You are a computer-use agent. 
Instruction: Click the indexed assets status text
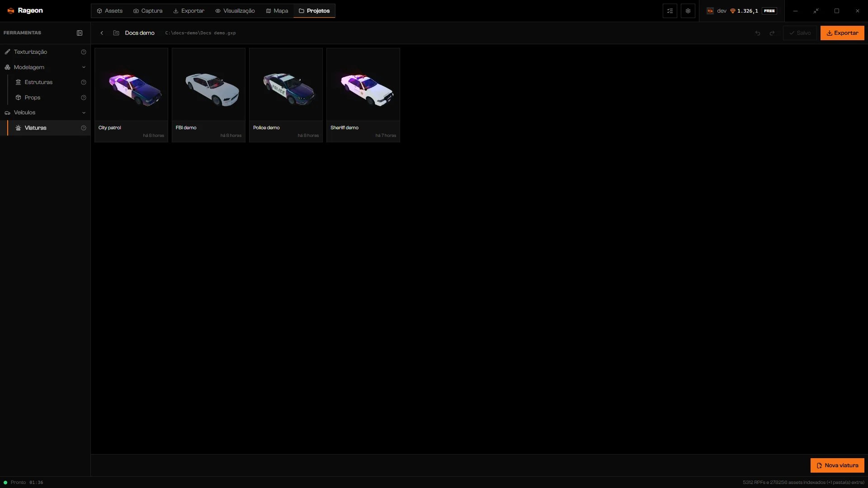pos(803,483)
